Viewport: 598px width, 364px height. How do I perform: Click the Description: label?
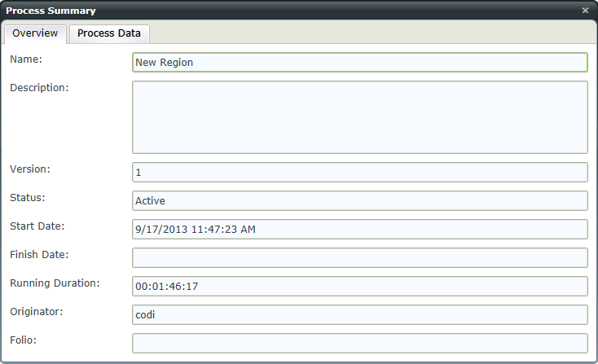pos(39,88)
